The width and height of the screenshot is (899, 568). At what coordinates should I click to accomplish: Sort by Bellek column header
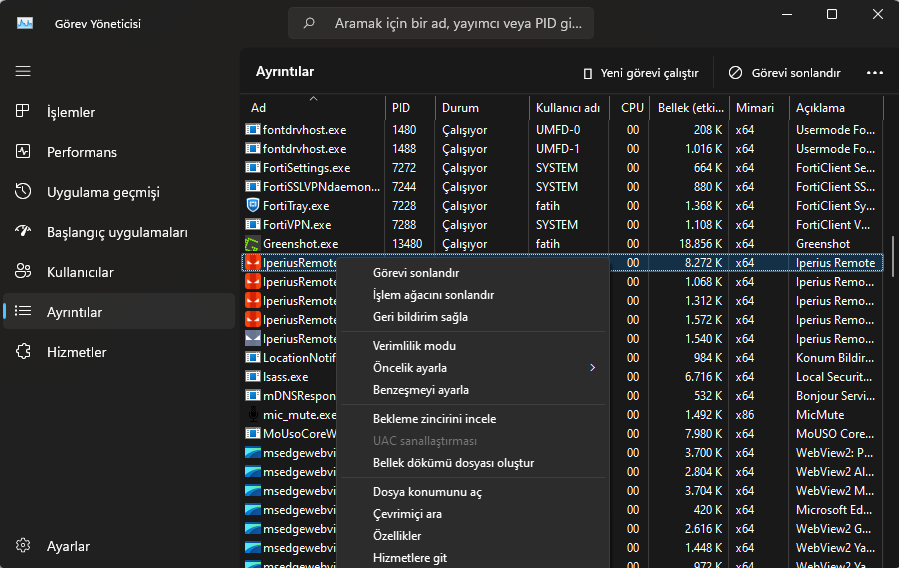point(690,107)
